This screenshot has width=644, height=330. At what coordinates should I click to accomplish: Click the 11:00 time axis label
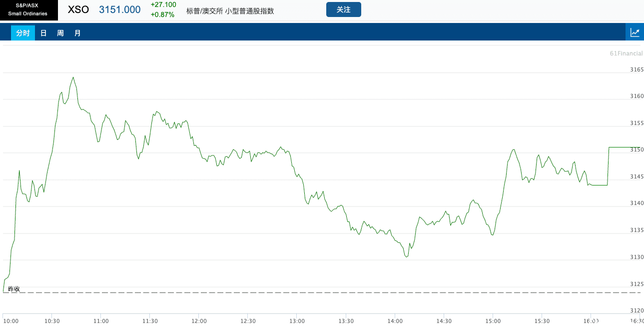[x=101, y=321]
